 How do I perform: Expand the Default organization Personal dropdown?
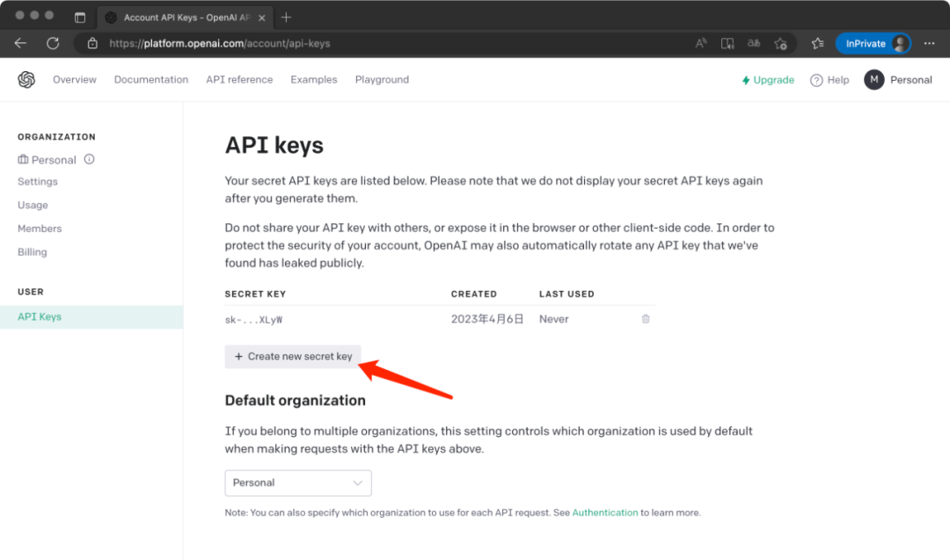click(x=298, y=483)
